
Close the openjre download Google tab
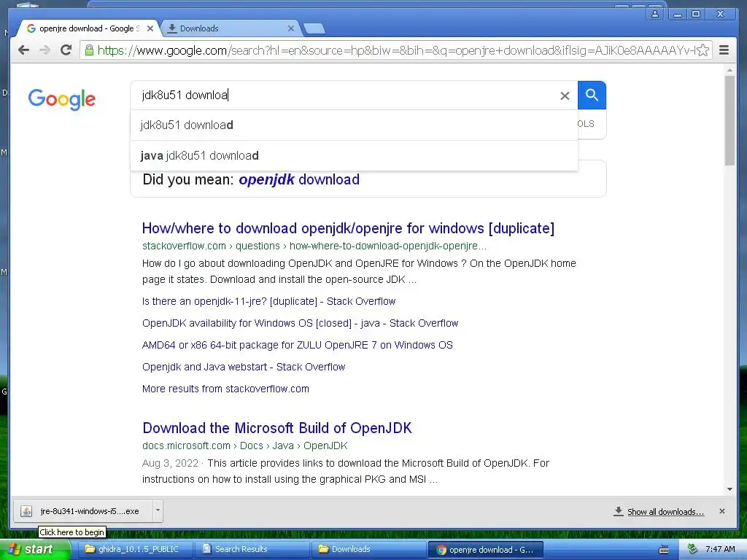point(150,28)
